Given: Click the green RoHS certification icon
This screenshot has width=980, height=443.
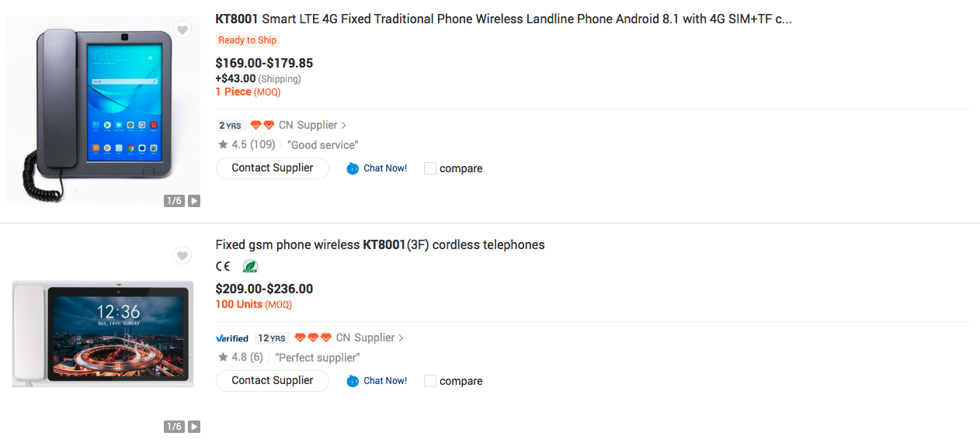Looking at the screenshot, I should [250, 266].
